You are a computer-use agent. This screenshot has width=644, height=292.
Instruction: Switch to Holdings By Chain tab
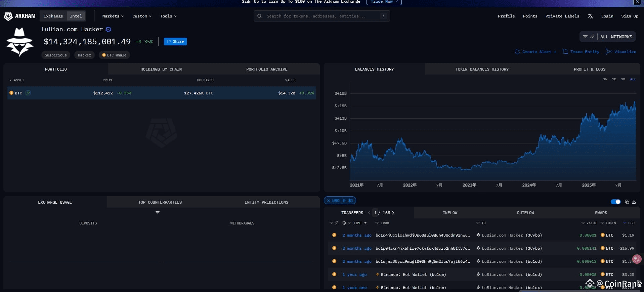pos(161,69)
